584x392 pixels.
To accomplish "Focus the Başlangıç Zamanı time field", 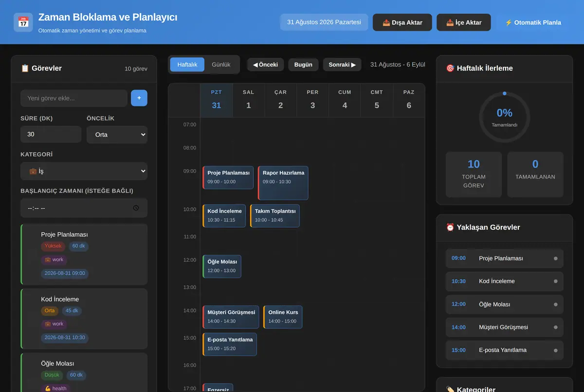I will coord(84,208).
